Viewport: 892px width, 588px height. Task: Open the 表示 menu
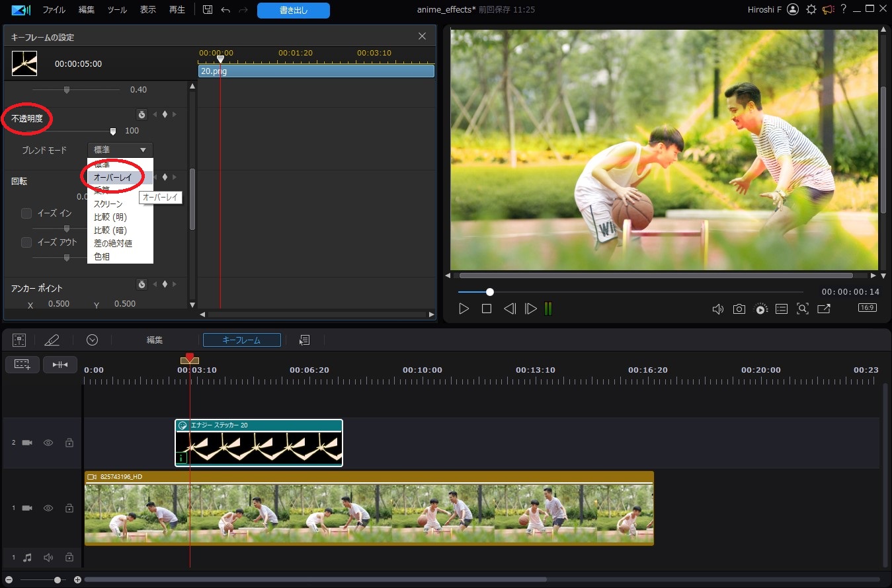pos(148,10)
